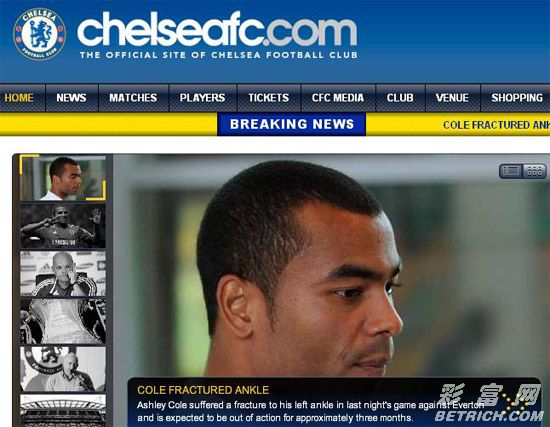The image size is (550, 427).
Task: Click the Cole Fractured Ankle ticker headline
Action: tap(496, 125)
